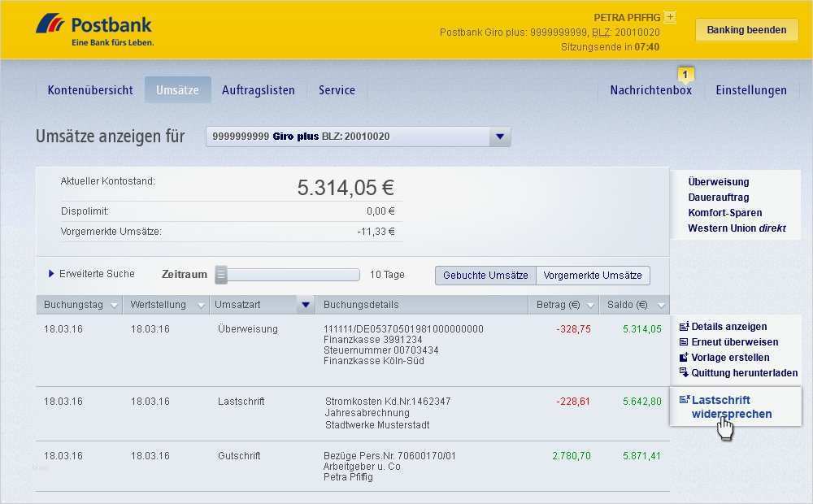Open Komfort-Sparen link
The width and height of the screenshot is (813, 504).
tap(725, 213)
